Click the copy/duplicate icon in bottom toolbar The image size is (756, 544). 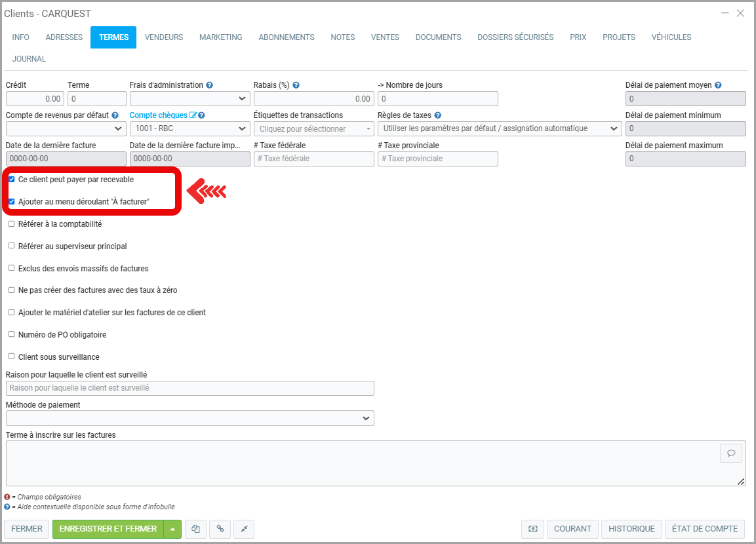click(x=195, y=529)
